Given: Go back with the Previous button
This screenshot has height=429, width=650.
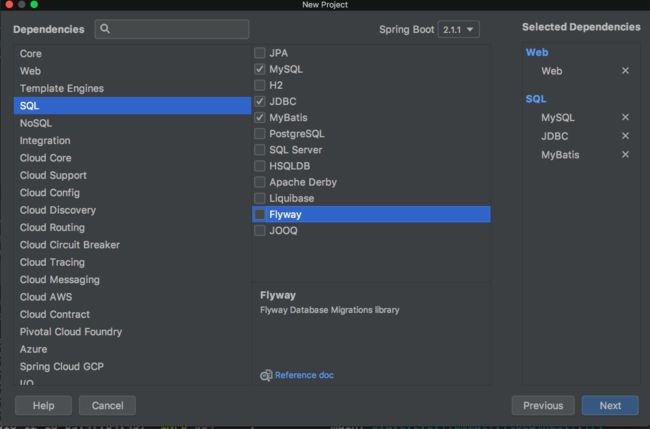Looking at the screenshot, I should (x=543, y=405).
